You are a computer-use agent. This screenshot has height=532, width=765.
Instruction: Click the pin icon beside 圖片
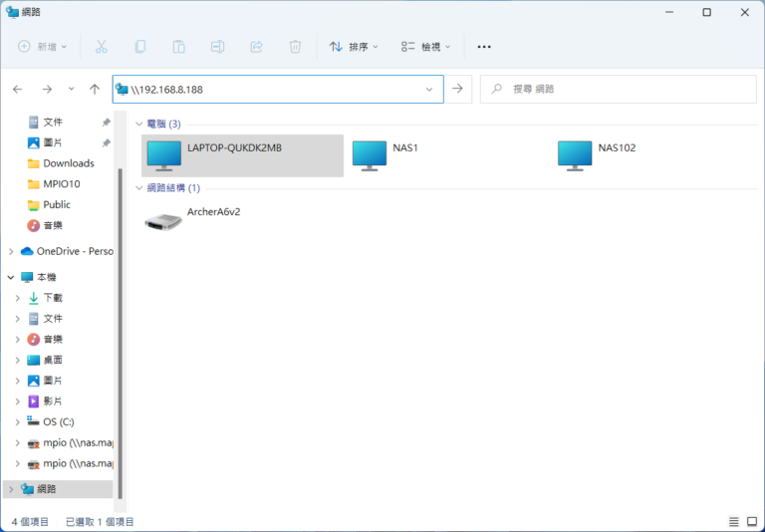pyautogui.click(x=106, y=142)
